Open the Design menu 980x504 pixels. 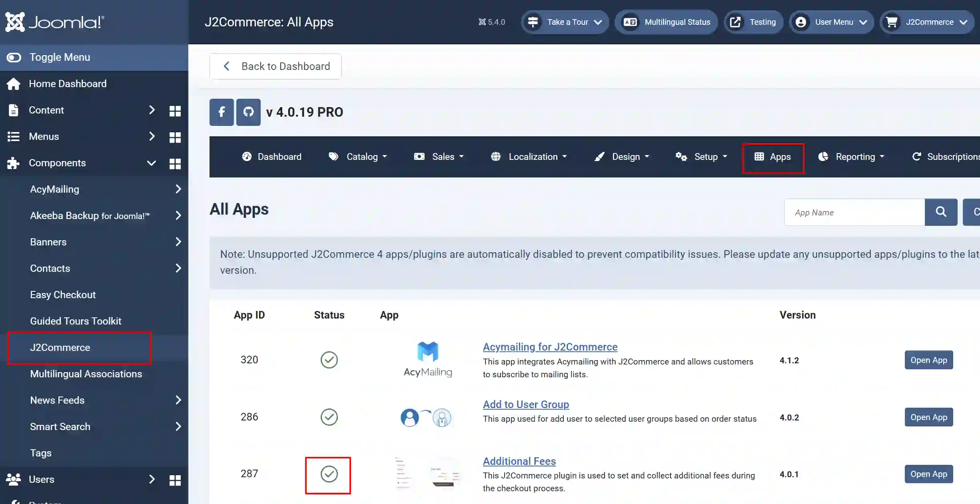click(x=622, y=157)
